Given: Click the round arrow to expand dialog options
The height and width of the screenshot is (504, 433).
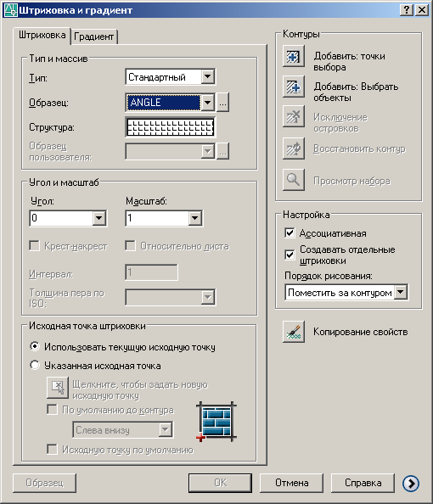Looking at the screenshot, I should point(411,483).
